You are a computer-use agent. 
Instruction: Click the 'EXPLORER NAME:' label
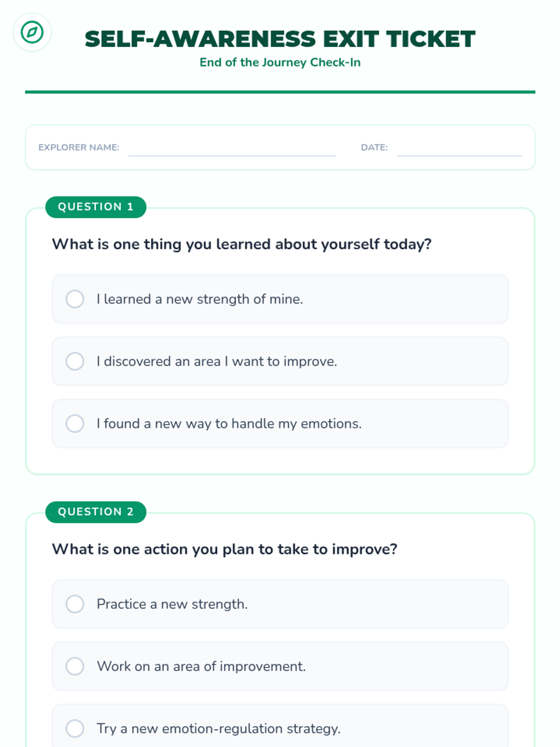(78, 148)
